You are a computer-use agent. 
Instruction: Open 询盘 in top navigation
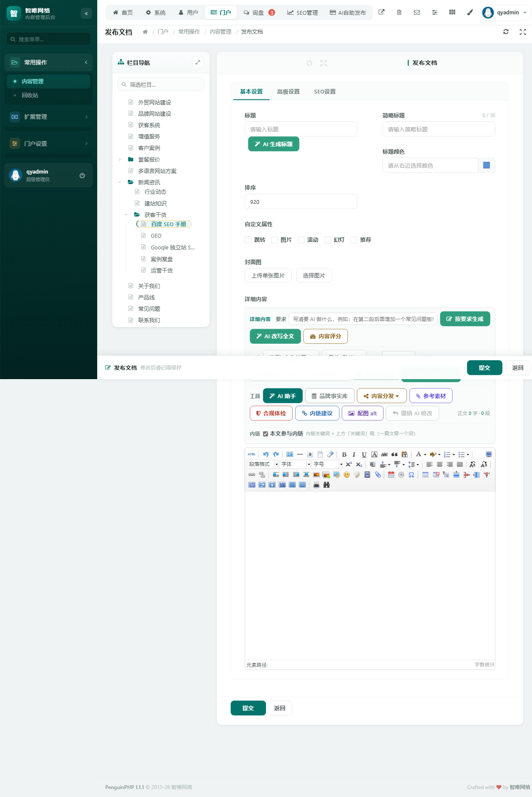pyautogui.click(x=259, y=13)
